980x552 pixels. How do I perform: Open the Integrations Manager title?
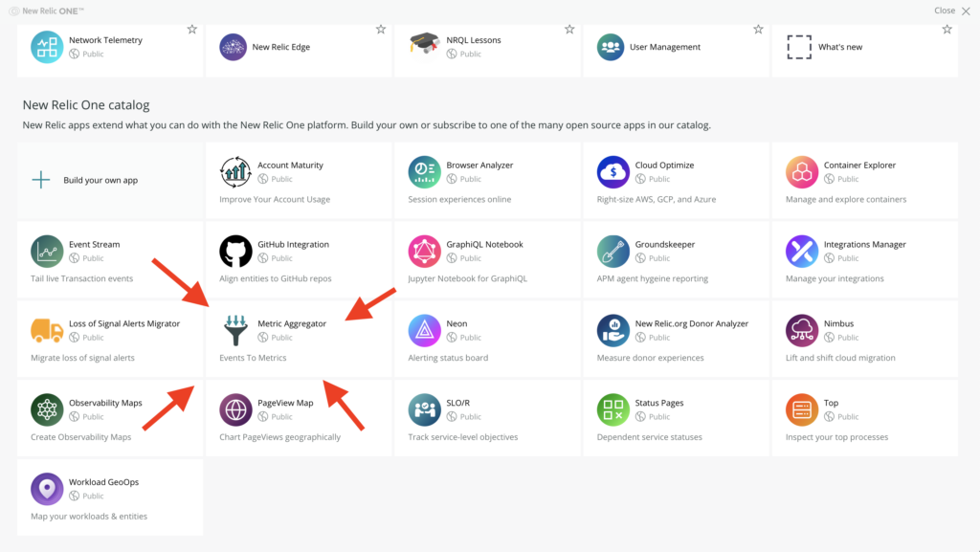tap(864, 244)
